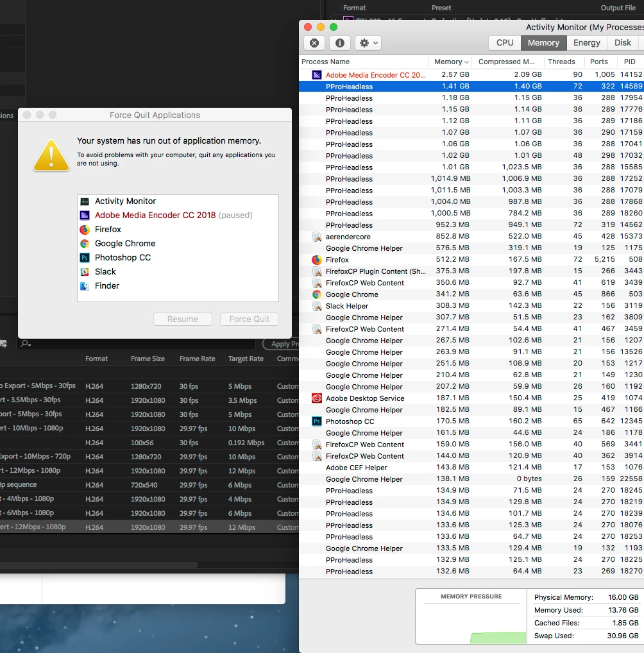Sort by Threads column header
Viewport: 644px width, 653px height.
[561, 62]
